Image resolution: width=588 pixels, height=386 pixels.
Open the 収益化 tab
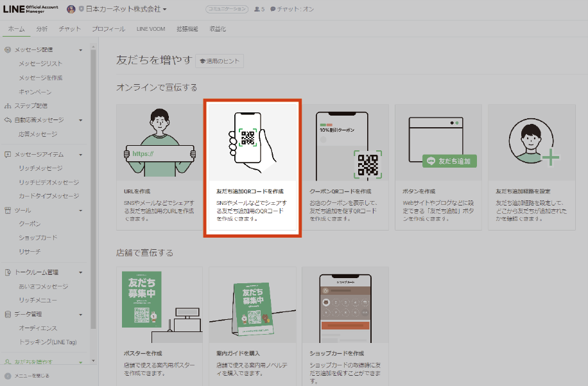[x=218, y=29]
